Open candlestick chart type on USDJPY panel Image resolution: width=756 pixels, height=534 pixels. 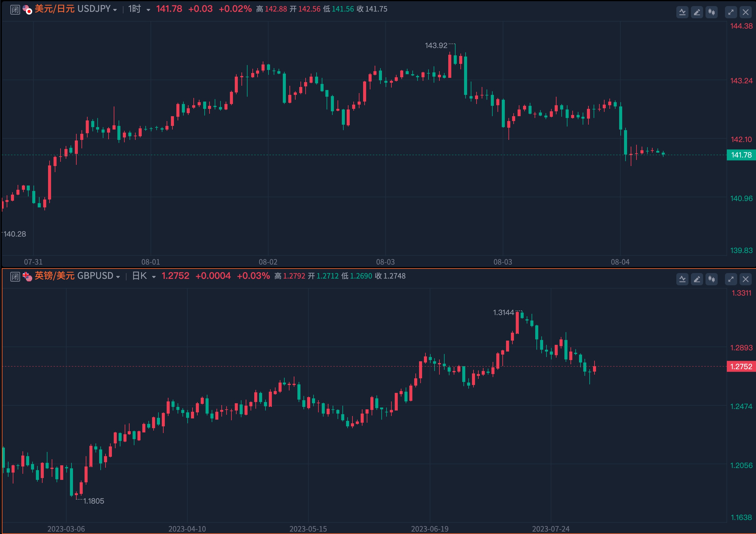pyautogui.click(x=712, y=12)
